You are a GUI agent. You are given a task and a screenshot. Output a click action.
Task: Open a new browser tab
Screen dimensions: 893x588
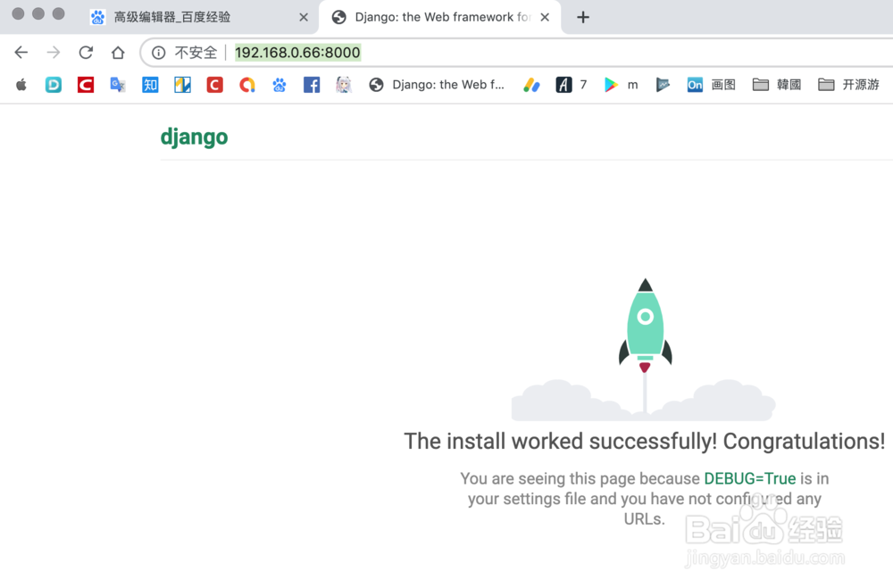pos(582,16)
